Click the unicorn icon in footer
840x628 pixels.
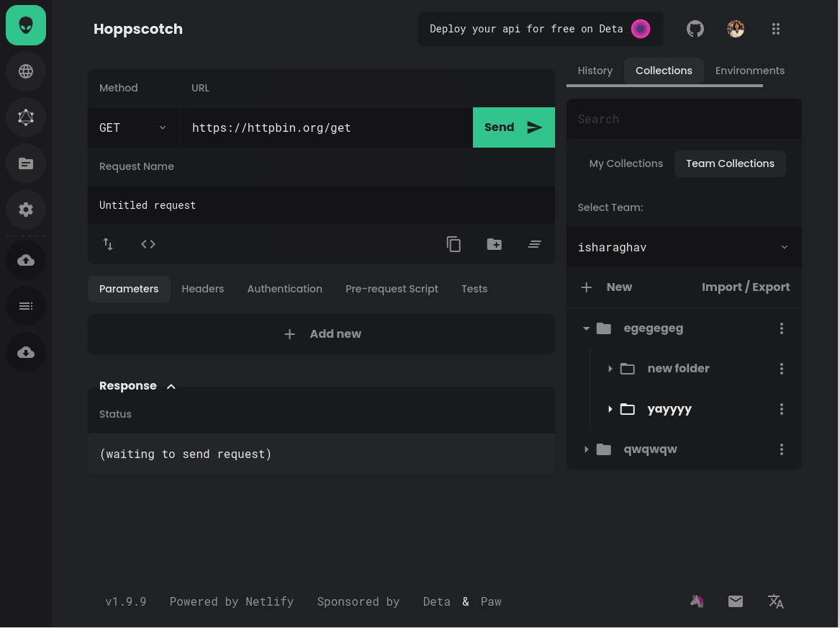[x=697, y=601]
